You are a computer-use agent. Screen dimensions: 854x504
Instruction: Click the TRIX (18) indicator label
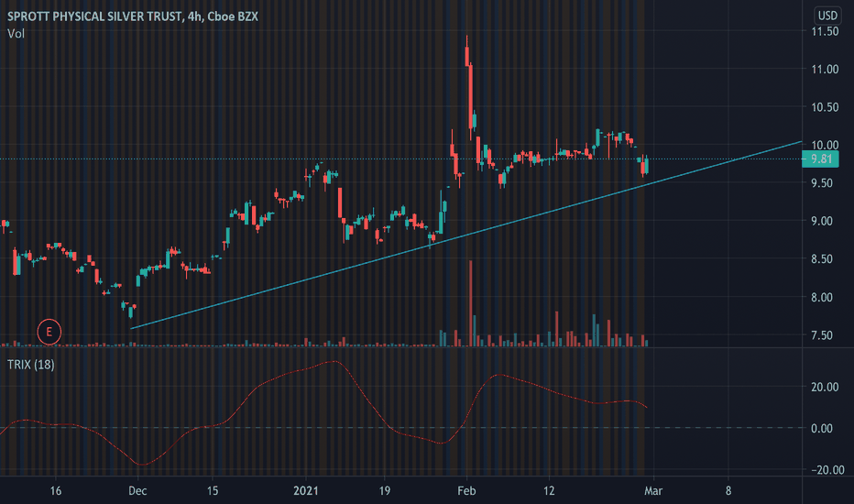30,365
